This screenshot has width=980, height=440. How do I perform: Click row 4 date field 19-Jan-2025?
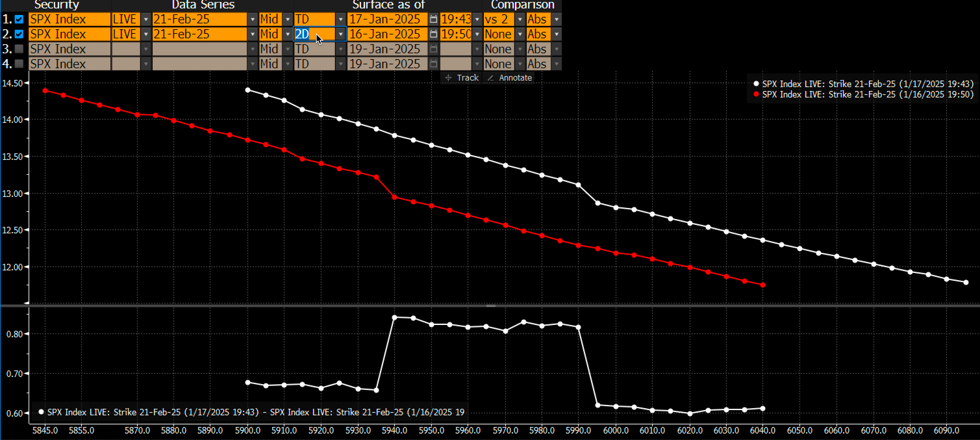click(x=387, y=64)
